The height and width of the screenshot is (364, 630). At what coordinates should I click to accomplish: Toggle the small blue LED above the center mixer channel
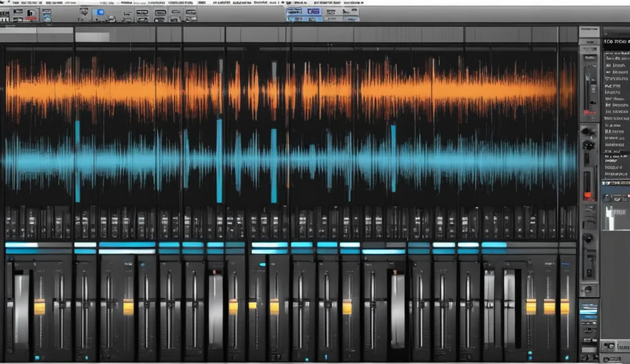(x=262, y=265)
